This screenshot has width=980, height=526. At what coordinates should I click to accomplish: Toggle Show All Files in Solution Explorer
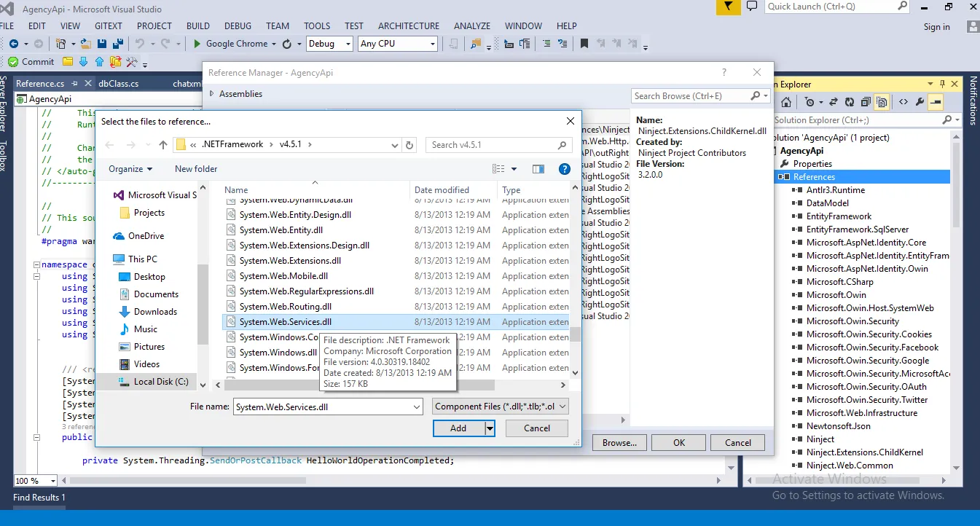882,102
